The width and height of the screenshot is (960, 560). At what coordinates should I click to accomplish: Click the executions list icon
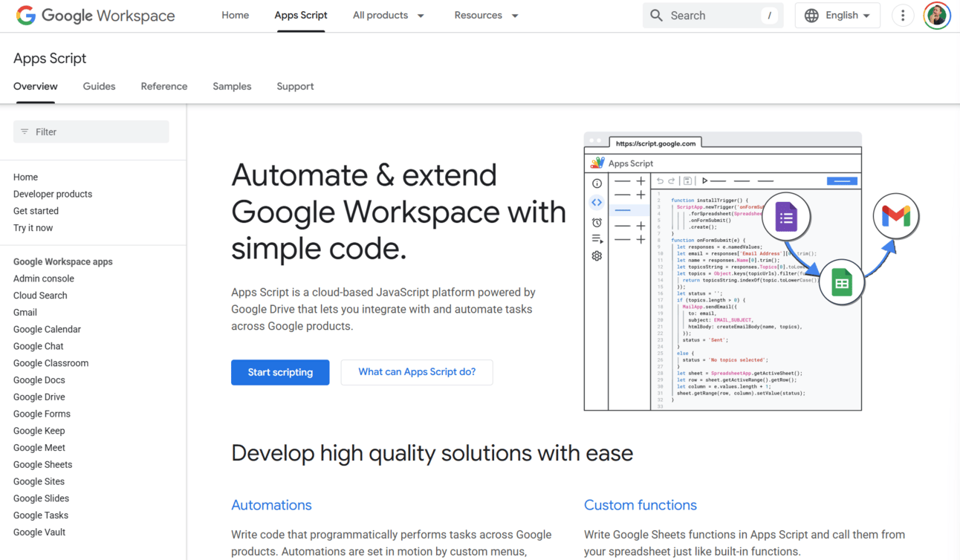click(x=597, y=239)
